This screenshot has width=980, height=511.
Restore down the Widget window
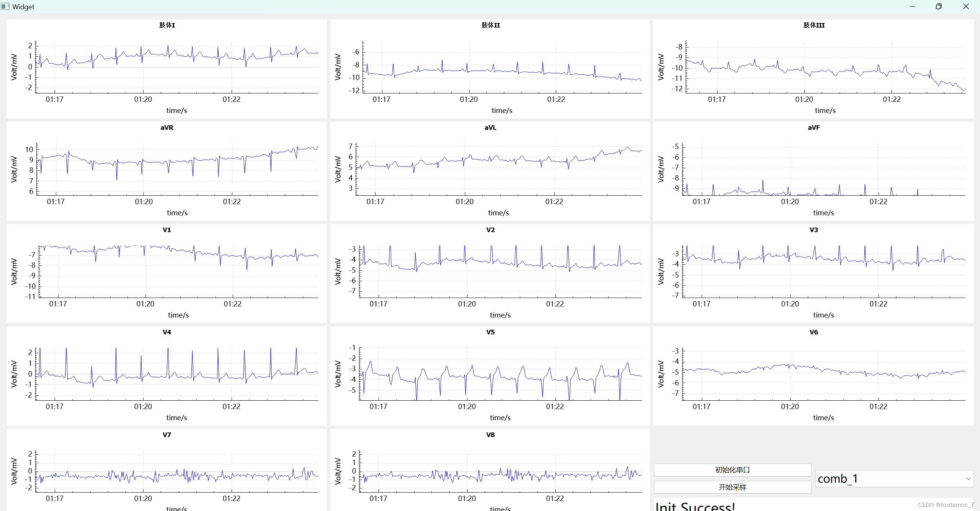[x=939, y=7]
